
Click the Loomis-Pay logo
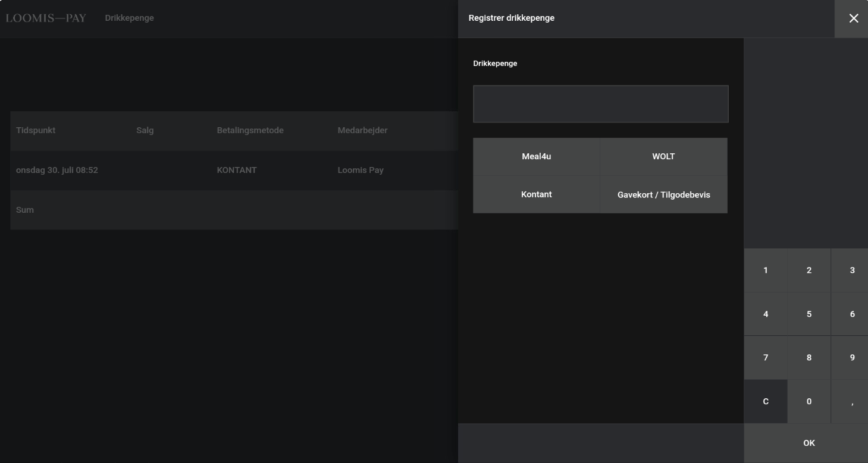pyautogui.click(x=46, y=18)
